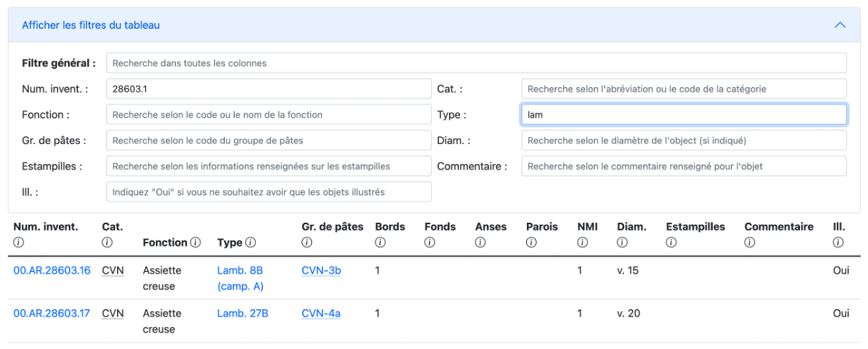
Task: Click info icon under Num. invent. header
Action: pos(18,243)
